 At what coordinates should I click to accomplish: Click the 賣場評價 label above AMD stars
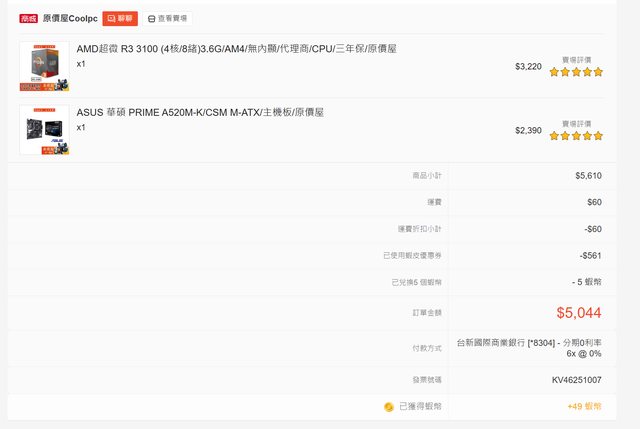(576, 60)
